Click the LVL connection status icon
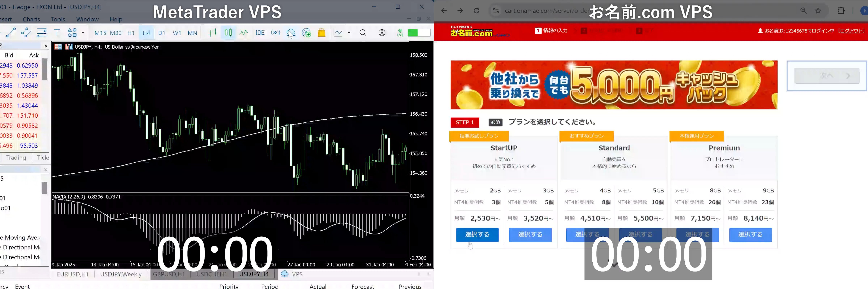 coord(400,33)
